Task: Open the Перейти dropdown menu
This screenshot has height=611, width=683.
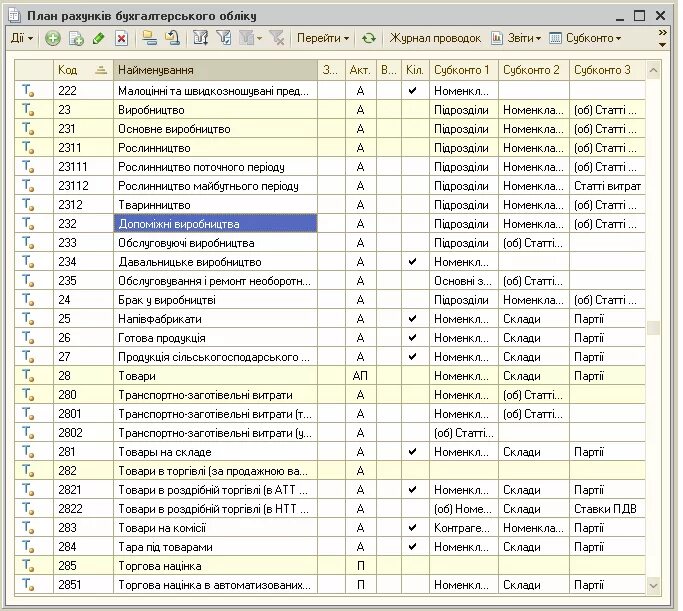Action: pos(323,38)
